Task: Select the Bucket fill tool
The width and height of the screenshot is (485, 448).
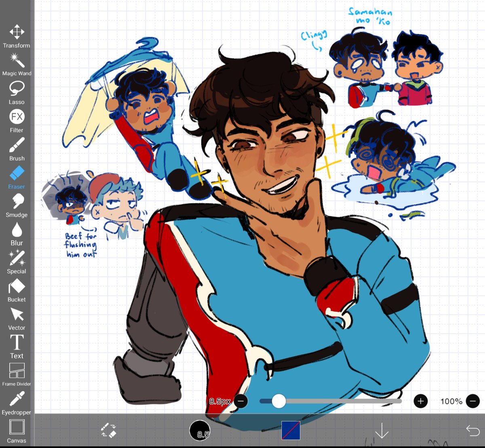Action: [17, 291]
